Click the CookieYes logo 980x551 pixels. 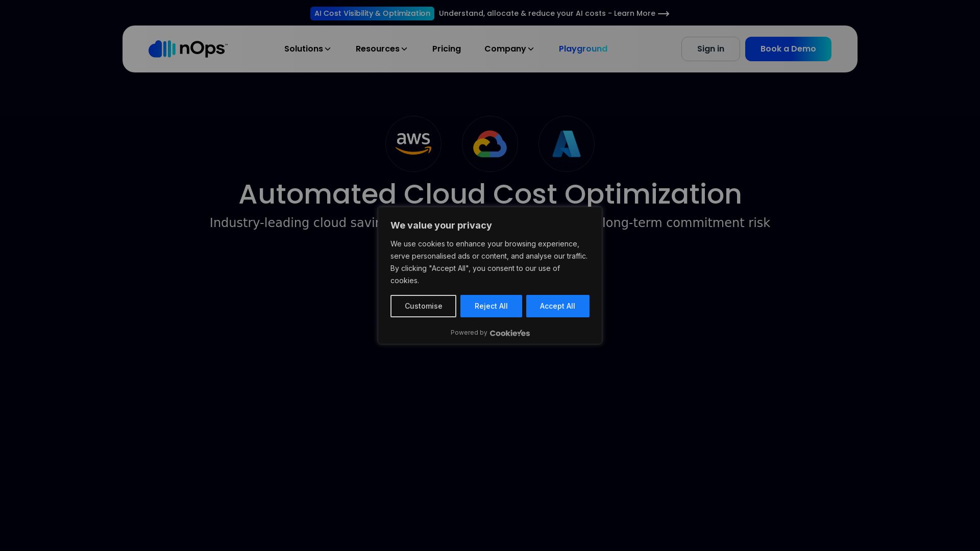point(510,333)
